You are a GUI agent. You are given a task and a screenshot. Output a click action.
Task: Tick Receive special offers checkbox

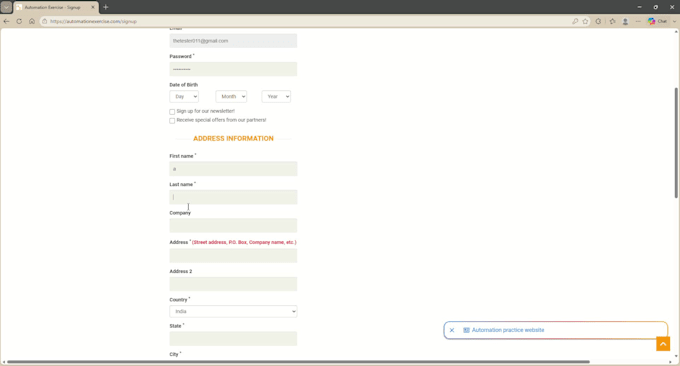172,121
